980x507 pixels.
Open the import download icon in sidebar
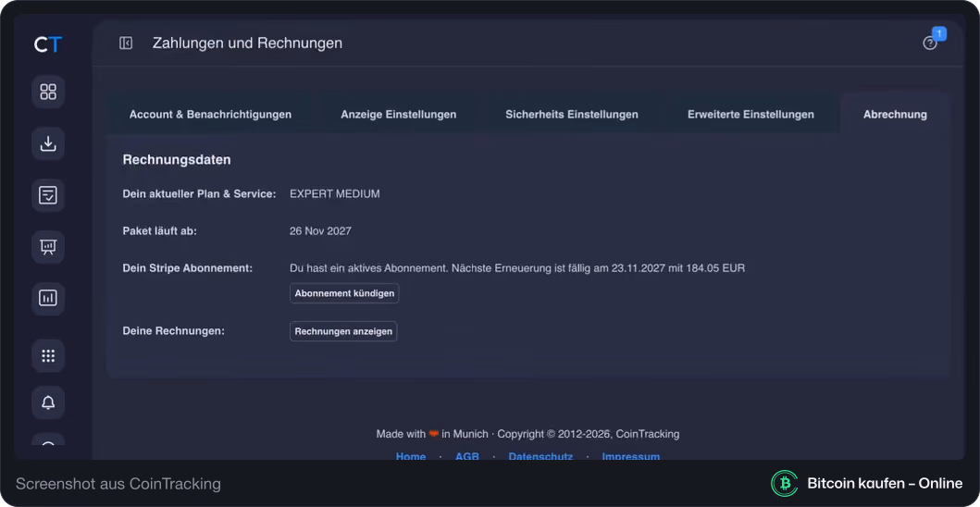click(48, 143)
